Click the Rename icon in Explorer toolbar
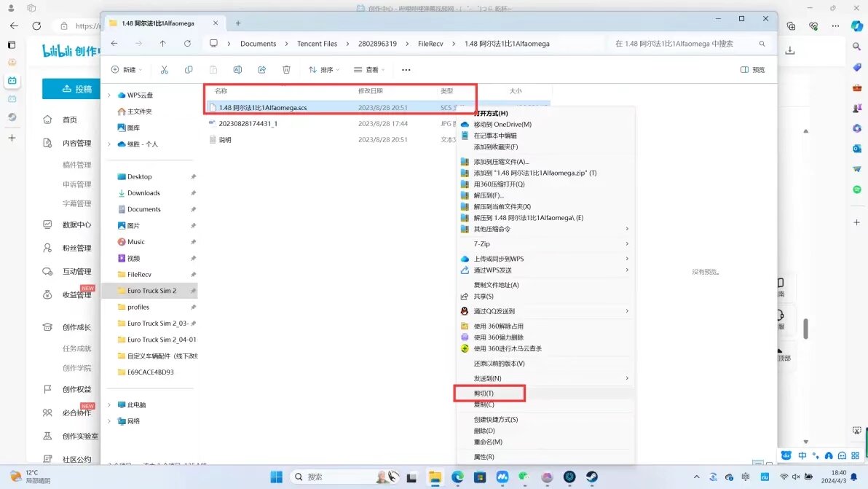Image resolution: width=868 pixels, height=489 pixels. [237, 70]
